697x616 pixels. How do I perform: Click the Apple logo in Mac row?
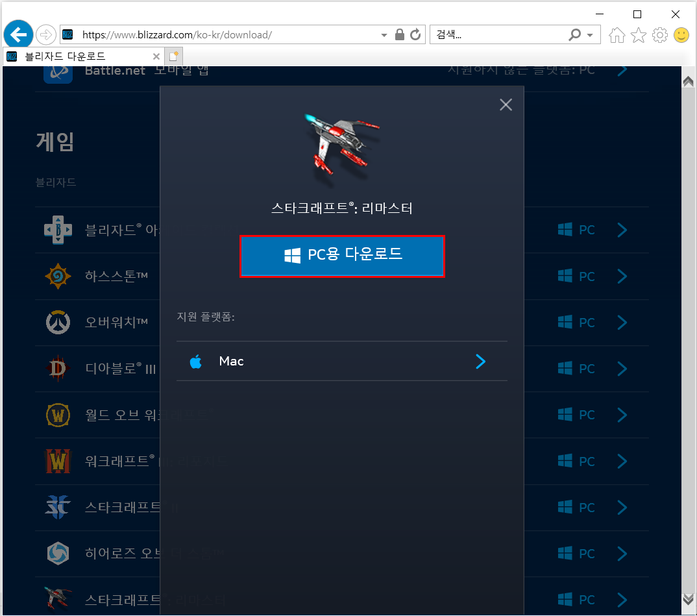(x=195, y=362)
